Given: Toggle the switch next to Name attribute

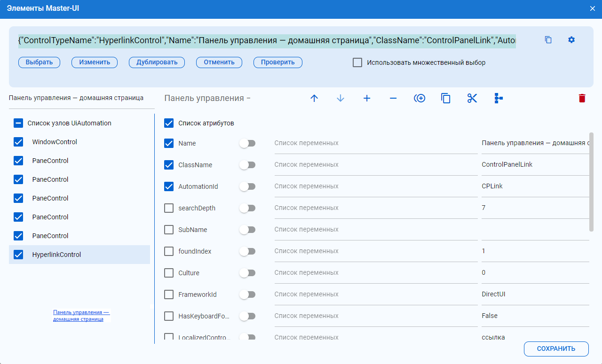Looking at the screenshot, I should [x=247, y=143].
